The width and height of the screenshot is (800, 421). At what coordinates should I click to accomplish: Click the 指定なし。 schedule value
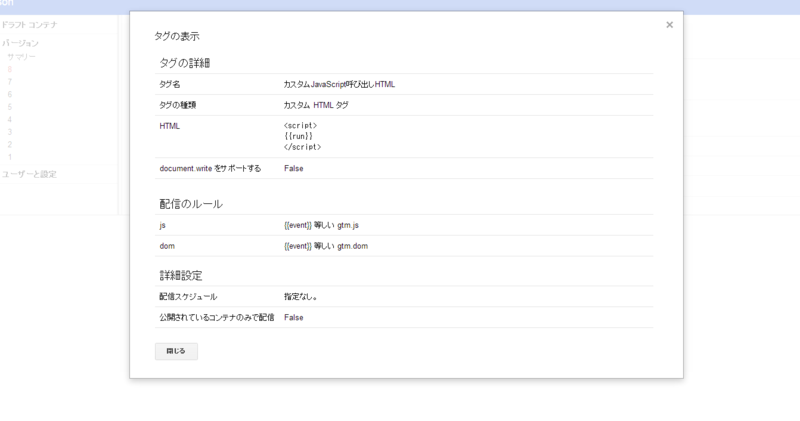(301, 296)
